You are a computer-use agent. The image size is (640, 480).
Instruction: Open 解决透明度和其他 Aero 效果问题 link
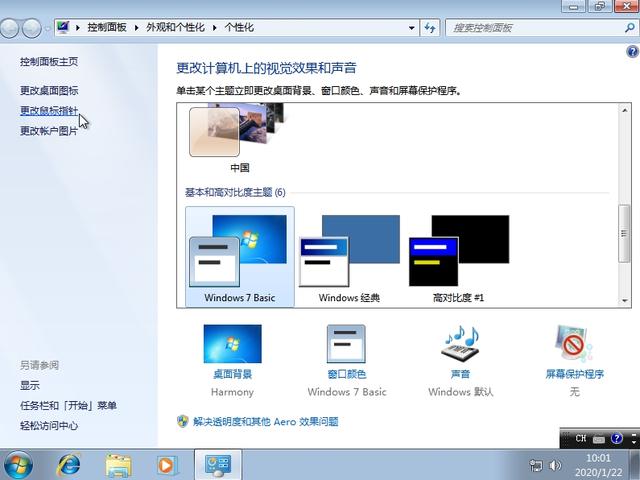(266, 421)
